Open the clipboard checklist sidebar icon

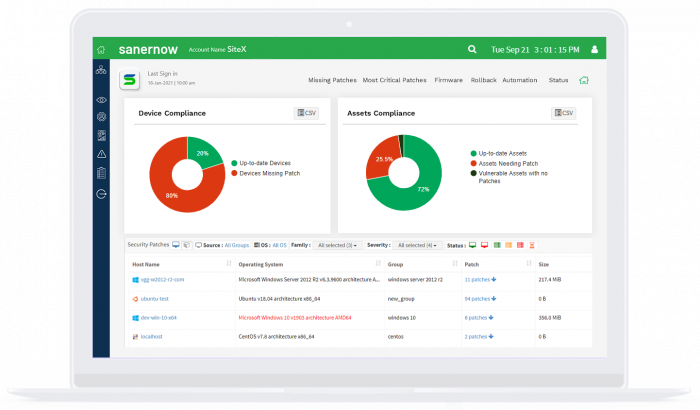101,173
